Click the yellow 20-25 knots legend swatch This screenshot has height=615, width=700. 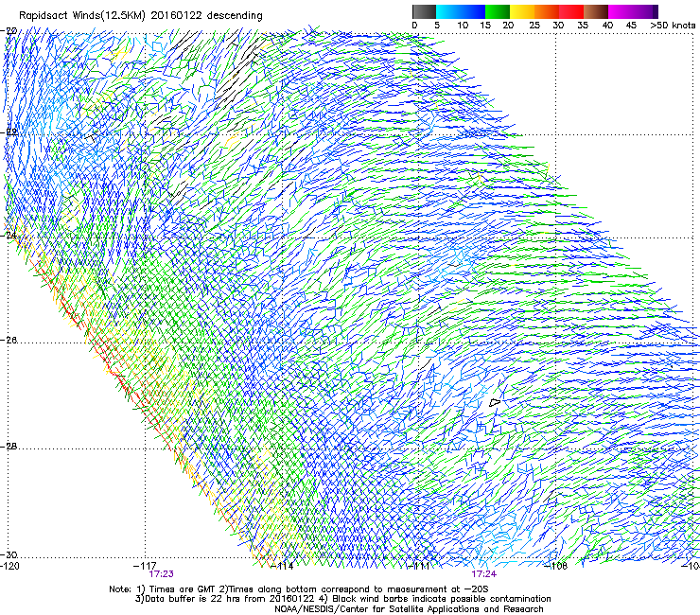(x=522, y=11)
